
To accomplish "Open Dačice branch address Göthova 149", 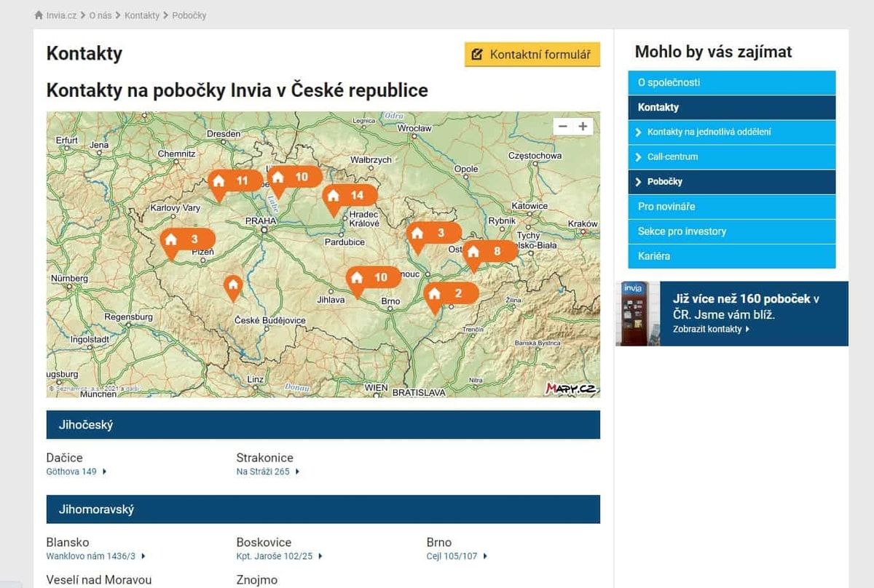I will (76, 472).
